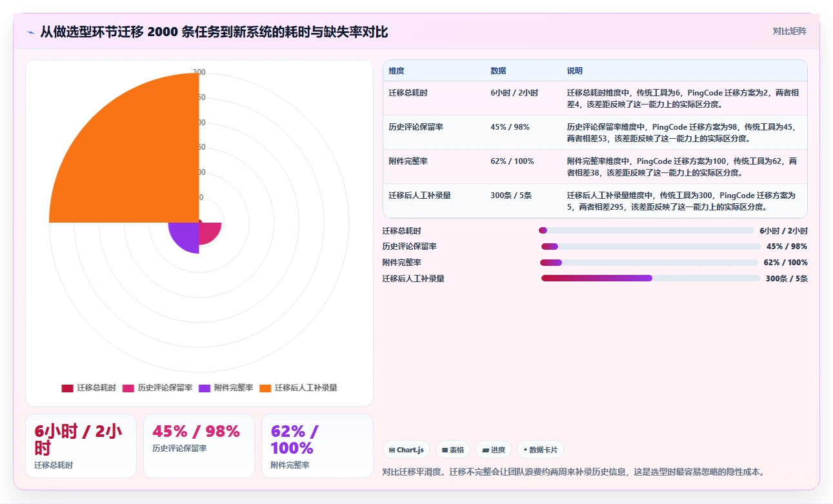833x504 pixels.
Task: Click the 迁移总耗时 description text in table
Action: tap(684, 99)
